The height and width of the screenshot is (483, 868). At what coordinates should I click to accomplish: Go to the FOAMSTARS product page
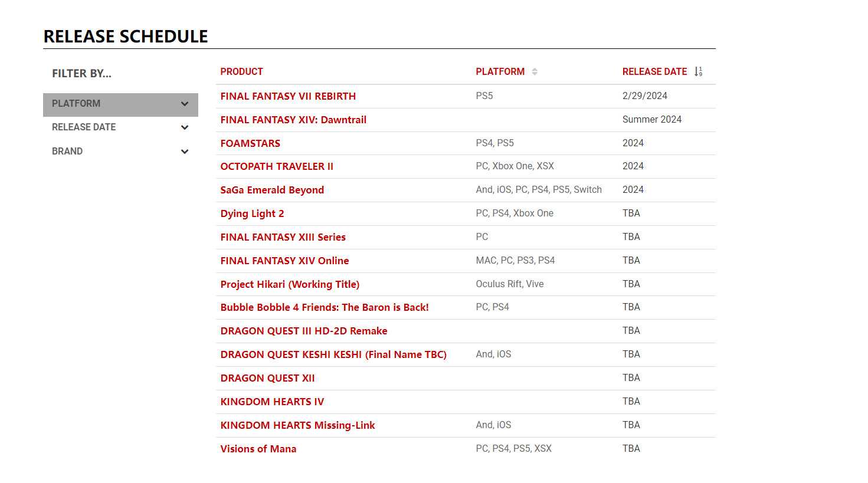[x=250, y=143]
